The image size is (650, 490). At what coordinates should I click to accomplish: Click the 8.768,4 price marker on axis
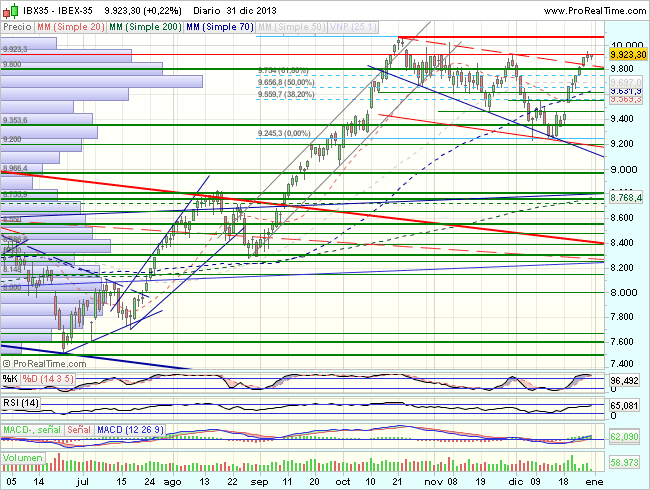[626, 198]
